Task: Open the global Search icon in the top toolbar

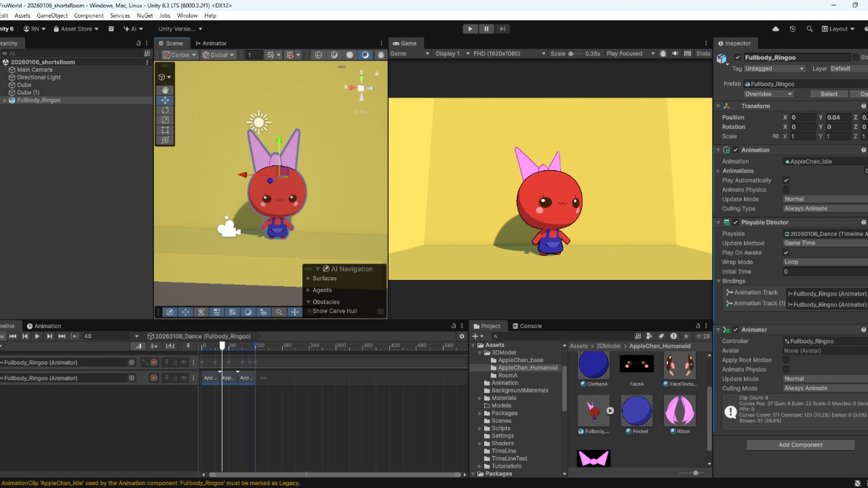Action: [810, 28]
